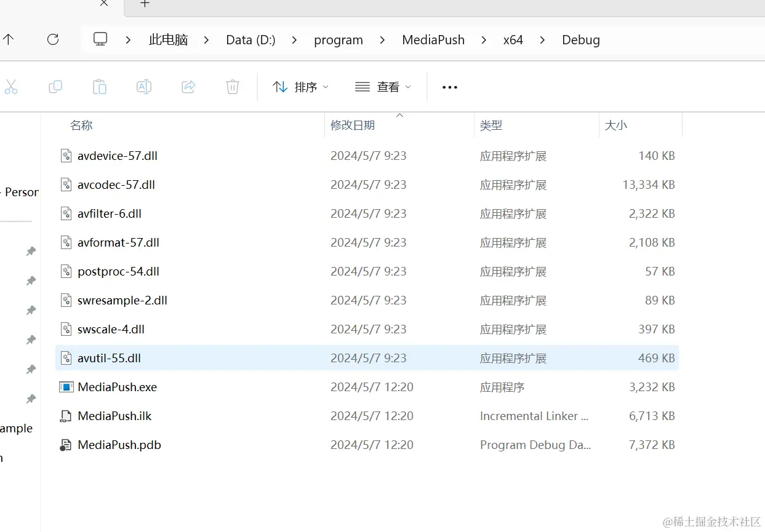Go to program folder in address bar
765x532 pixels.
pos(338,40)
